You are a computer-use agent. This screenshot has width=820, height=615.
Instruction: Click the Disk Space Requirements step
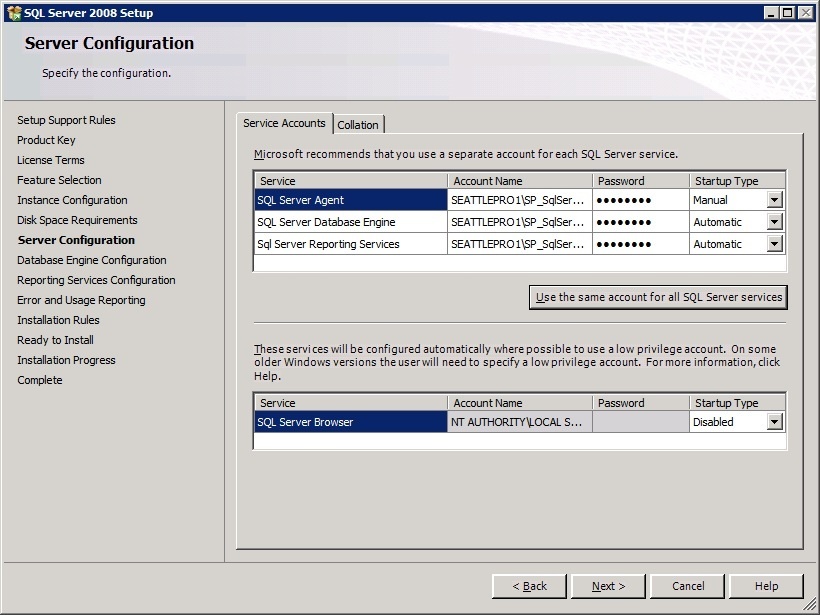pos(77,220)
